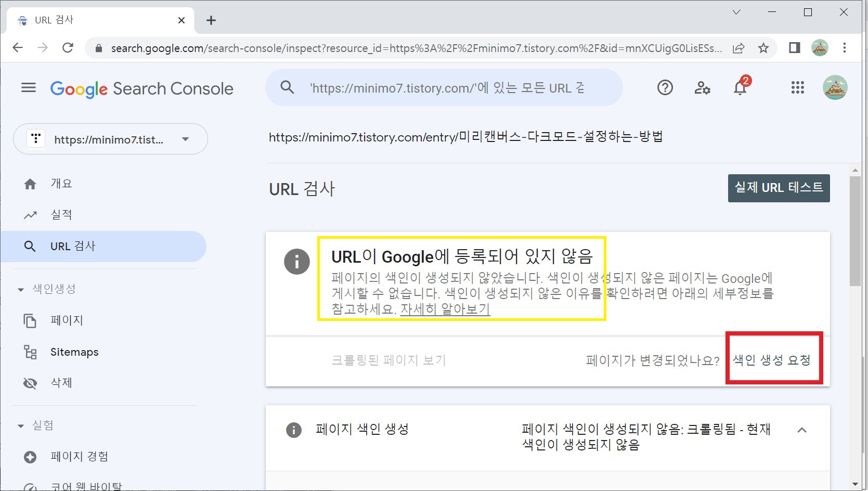The width and height of the screenshot is (868, 491).
Task: Bookmark this page with star
Action: (763, 48)
